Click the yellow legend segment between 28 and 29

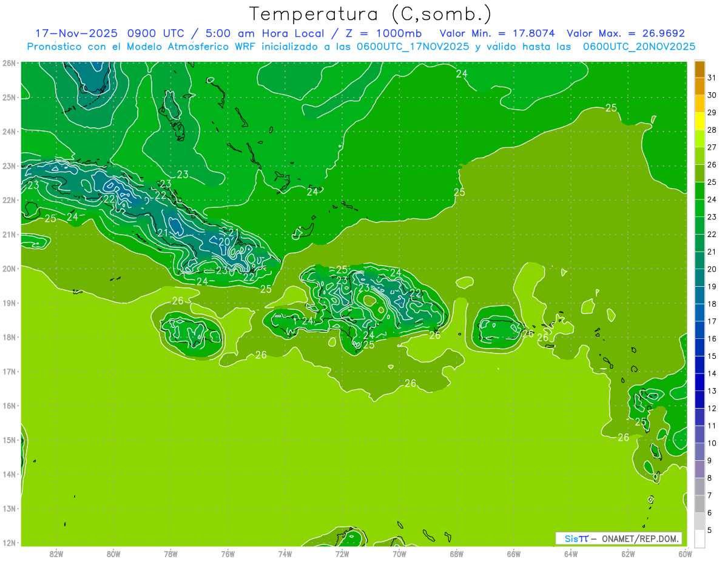pyautogui.click(x=699, y=122)
